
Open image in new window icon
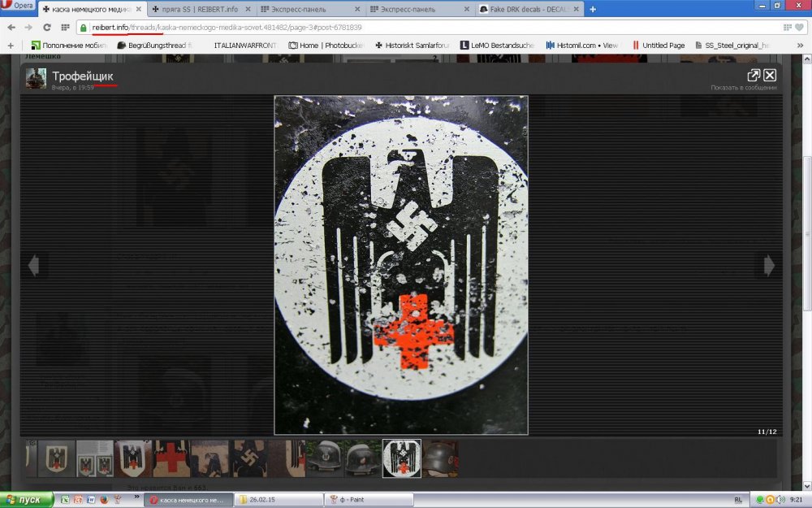click(x=754, y=75)
